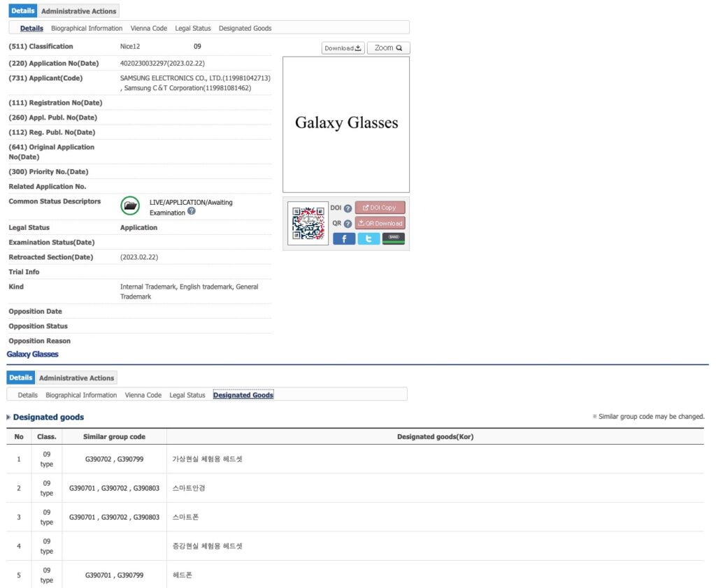Click the Nice12 classification value
The width and height of the screenshot is (716, 588).
pos(130,47)
